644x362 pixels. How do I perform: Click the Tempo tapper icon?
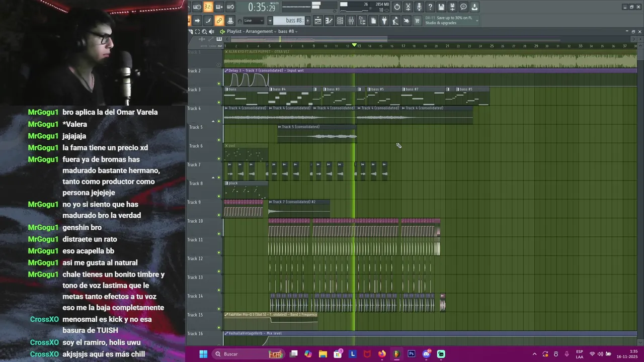(x=395, y=21)
